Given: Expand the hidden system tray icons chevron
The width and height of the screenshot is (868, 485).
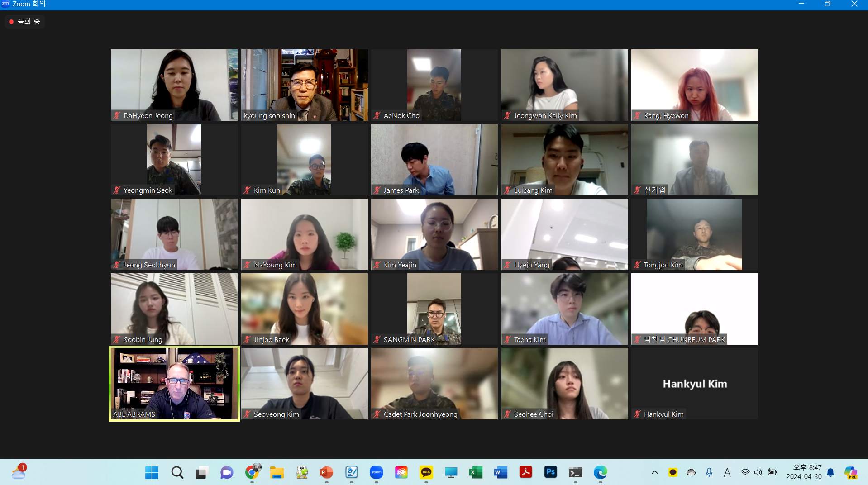Looking at the screenshot, I should 654,472.
